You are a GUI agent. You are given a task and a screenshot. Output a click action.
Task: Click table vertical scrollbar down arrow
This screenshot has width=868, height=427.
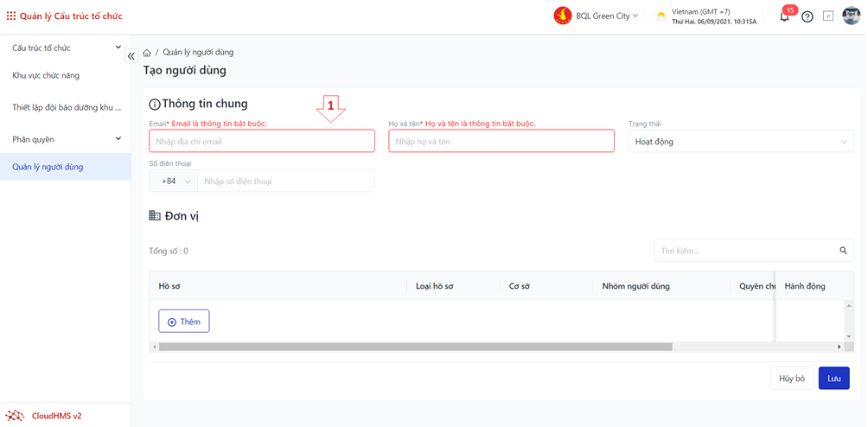click(x=849, y=336)
